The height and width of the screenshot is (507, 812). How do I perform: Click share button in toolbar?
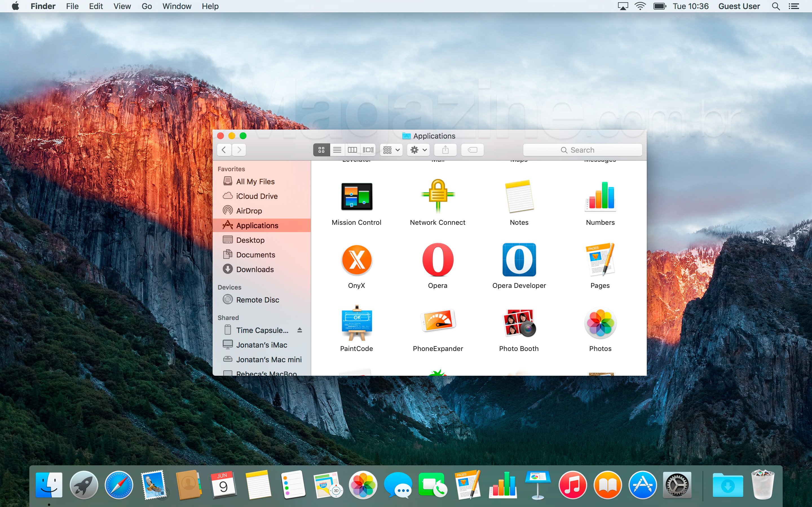pos(445,150)
